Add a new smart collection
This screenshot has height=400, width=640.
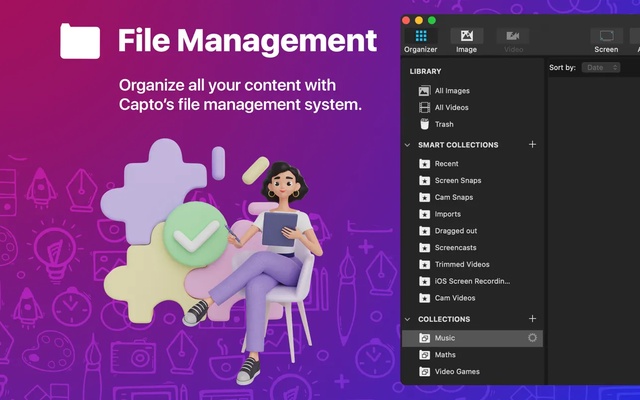point(532,144)
